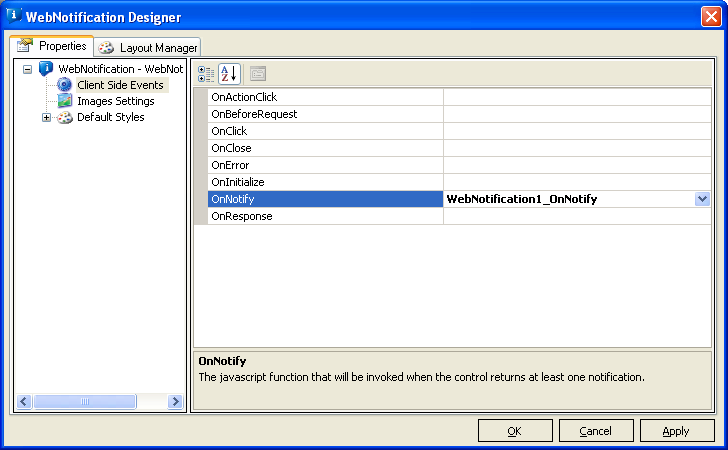Image resolution: width=728 pixels, height=450 pixels.
Task: Toggle the Alphabetical sort icon
Action: [229, 73]
